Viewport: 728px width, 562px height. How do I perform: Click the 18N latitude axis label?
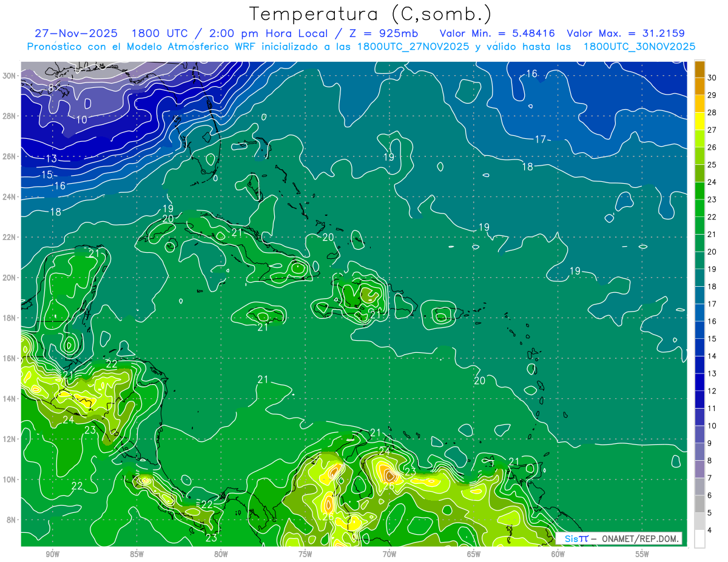coord(10,318)
